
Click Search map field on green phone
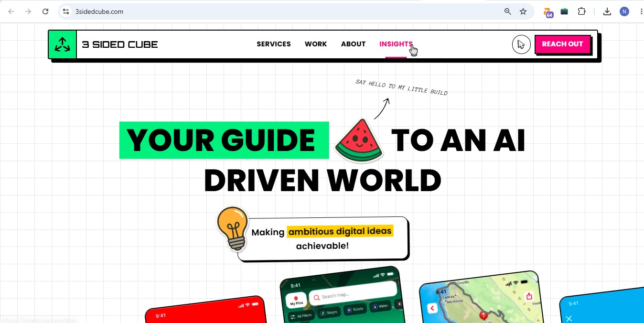[353, 294]
